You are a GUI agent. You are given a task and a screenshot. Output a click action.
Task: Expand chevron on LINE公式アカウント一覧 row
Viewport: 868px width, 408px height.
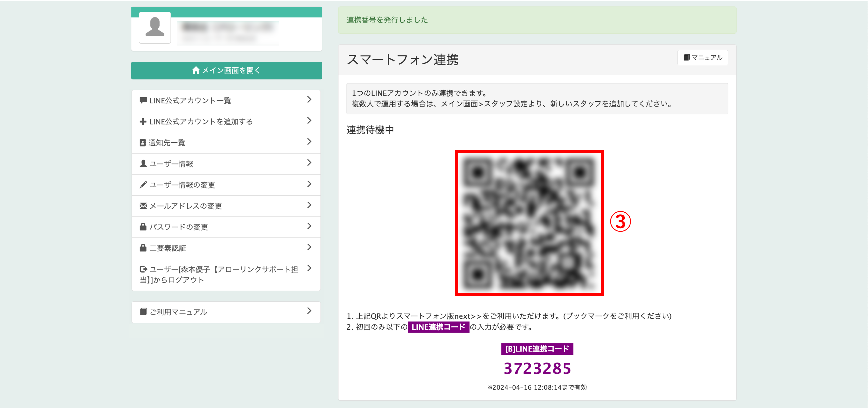click(309, 99)
